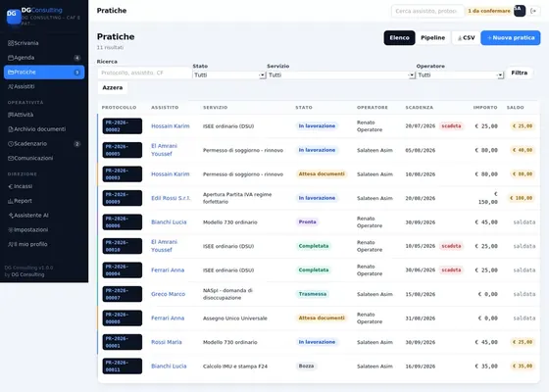Export the list with CSV button
This screenshot has width=549, height=392.
pos(466,38)
